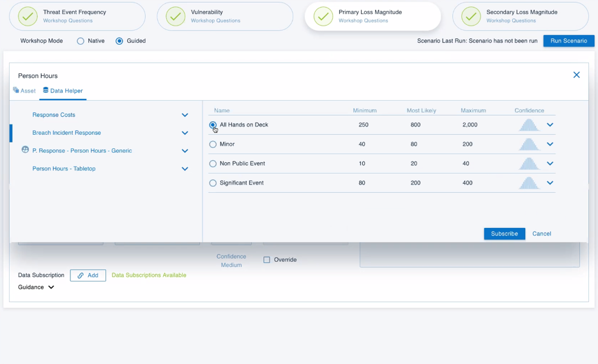Click the confidence distribution chart for Significant Event
The height and width of the screenshot is (364, 598).
pos(529,183)
